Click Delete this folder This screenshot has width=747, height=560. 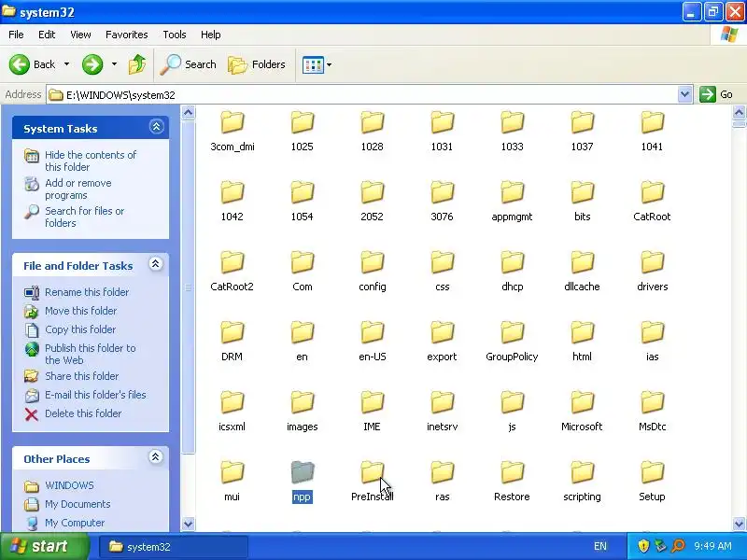click(x=83, y=413)
